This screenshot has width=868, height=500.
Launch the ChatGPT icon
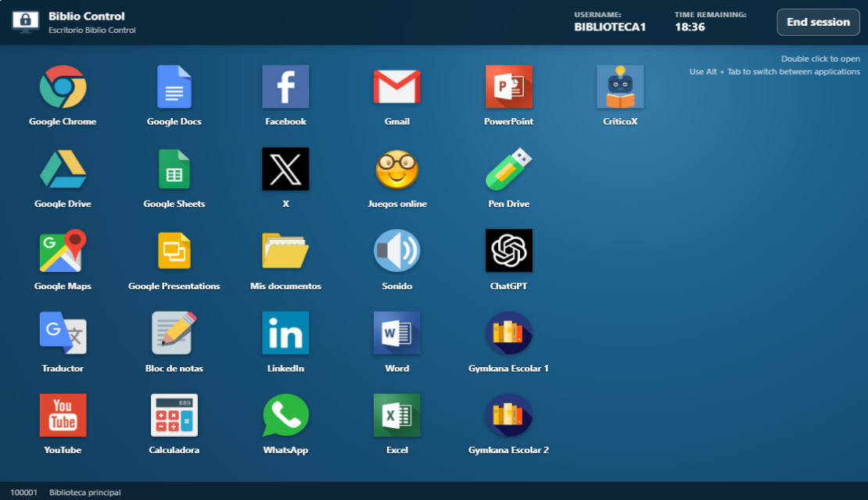point(509,251)
